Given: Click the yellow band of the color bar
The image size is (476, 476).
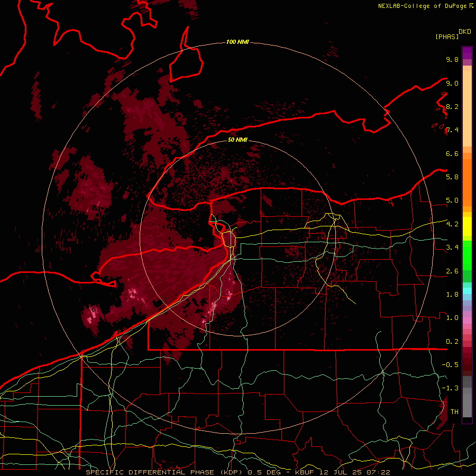Looking at the screenshot, I should (467, 226).
